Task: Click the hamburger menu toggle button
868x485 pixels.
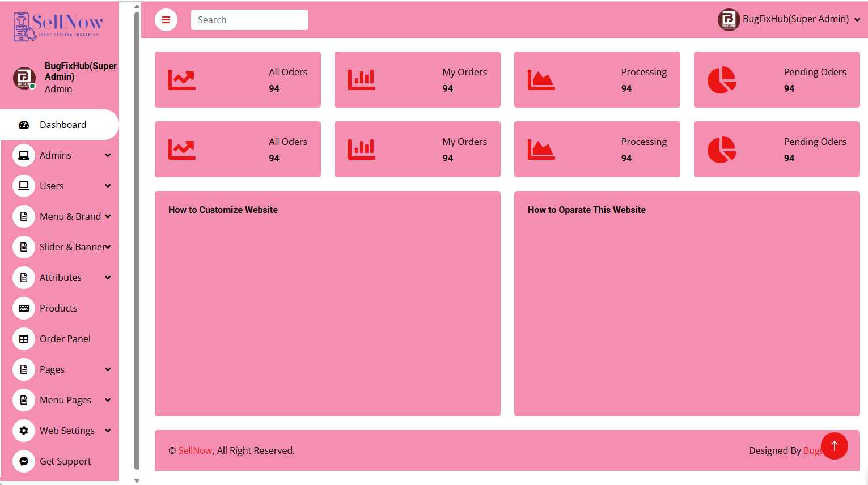Action: click(166, 20)
